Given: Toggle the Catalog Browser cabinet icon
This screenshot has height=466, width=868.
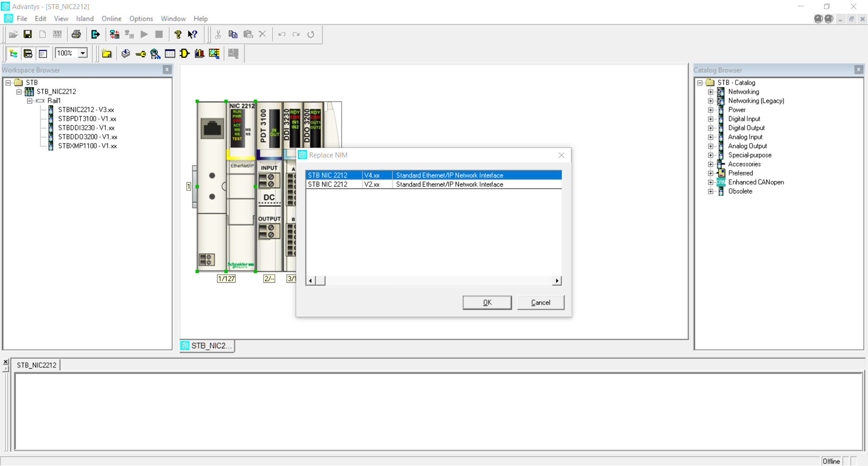Looking at the screenshot, I should 28,54.
